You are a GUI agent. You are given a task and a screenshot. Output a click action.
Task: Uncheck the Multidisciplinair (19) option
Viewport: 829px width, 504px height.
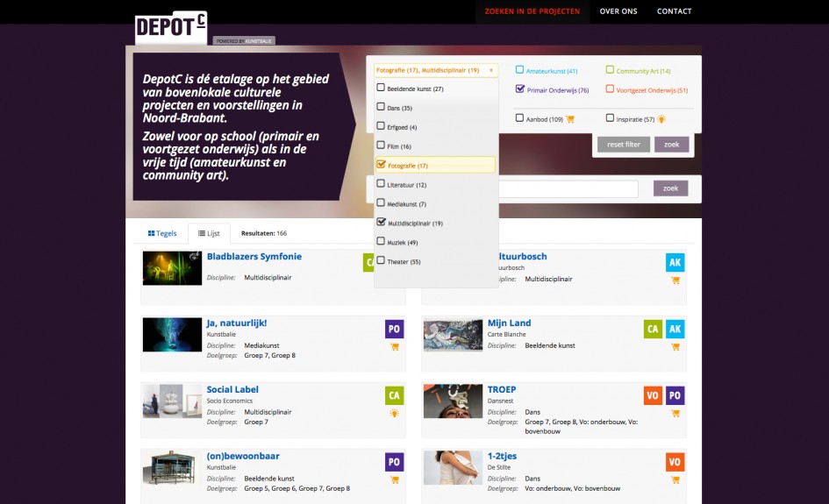(381, 223)
